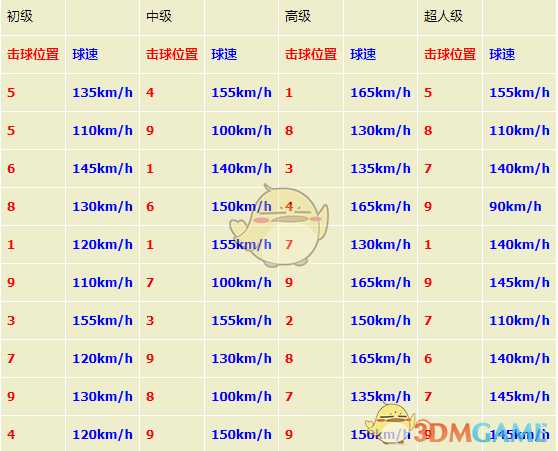Viewport: 558px width, 451px height.
Task: Select position 7 in the 中级 column
Action: point(150,283)
